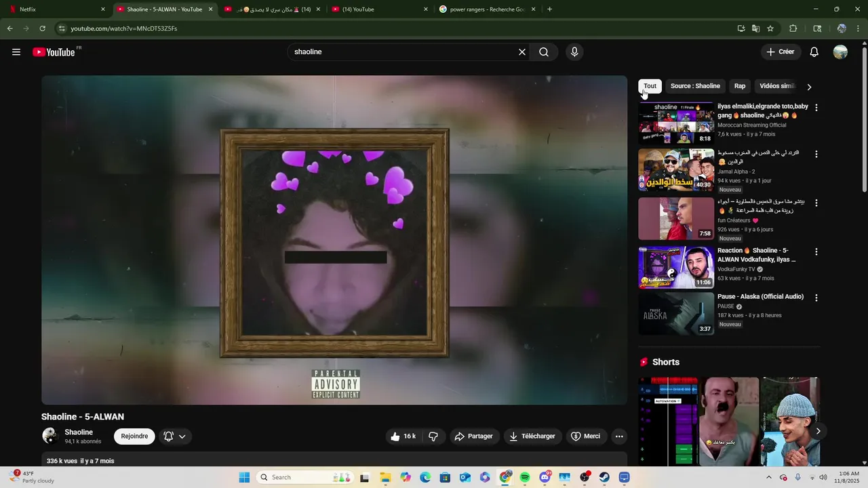Switch to the power rangers Google tab
Image resolution: width=868 pixels, height=488 pixels.
(x=487, y=9)
